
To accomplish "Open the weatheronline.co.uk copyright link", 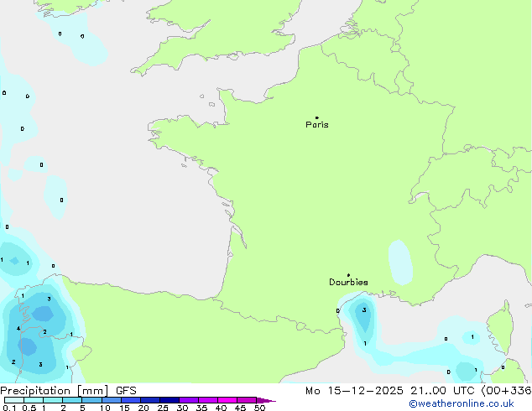I will click(x=462, y=403).
